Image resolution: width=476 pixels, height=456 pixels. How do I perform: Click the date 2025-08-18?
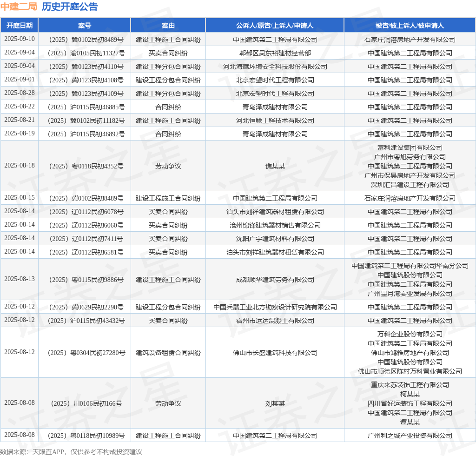[20, 166]
